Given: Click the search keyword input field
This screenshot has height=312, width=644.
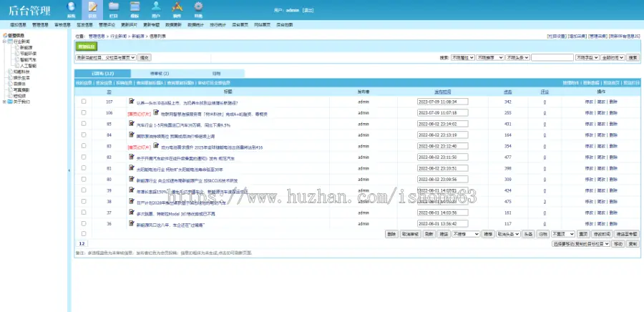Looking at the screenshot, I should point(552,57).
